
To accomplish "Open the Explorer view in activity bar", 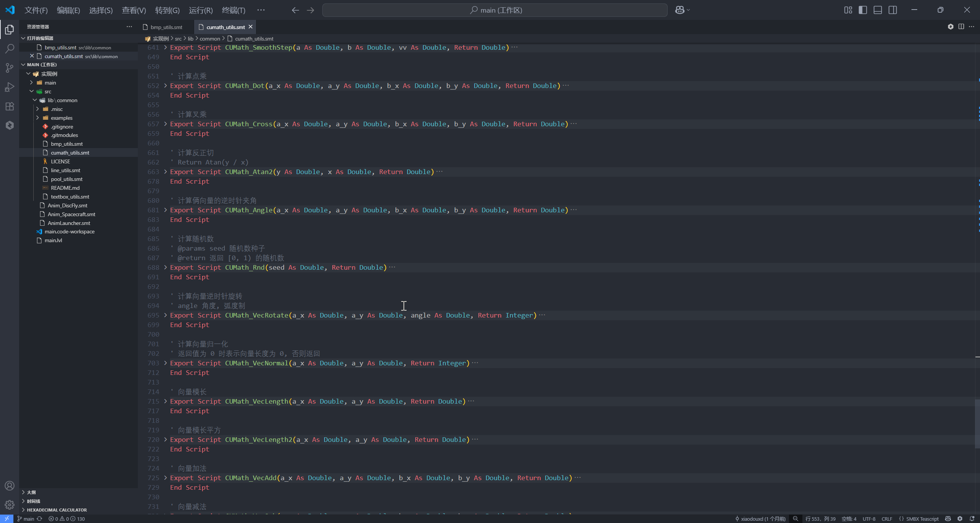I will click(x=10, y=30).
